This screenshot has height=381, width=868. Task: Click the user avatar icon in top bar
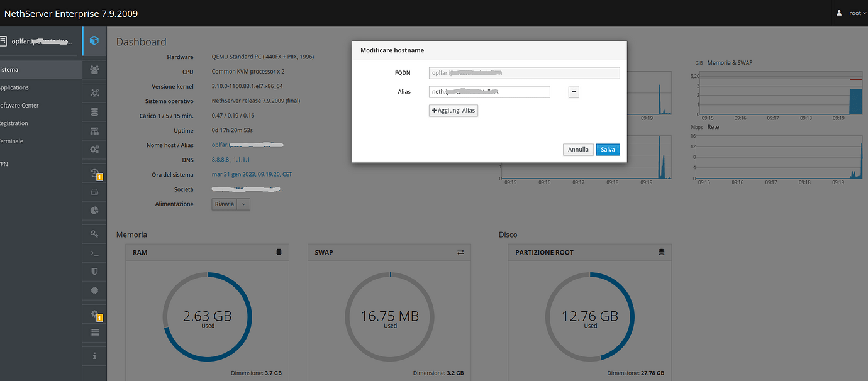click(839, 13)
